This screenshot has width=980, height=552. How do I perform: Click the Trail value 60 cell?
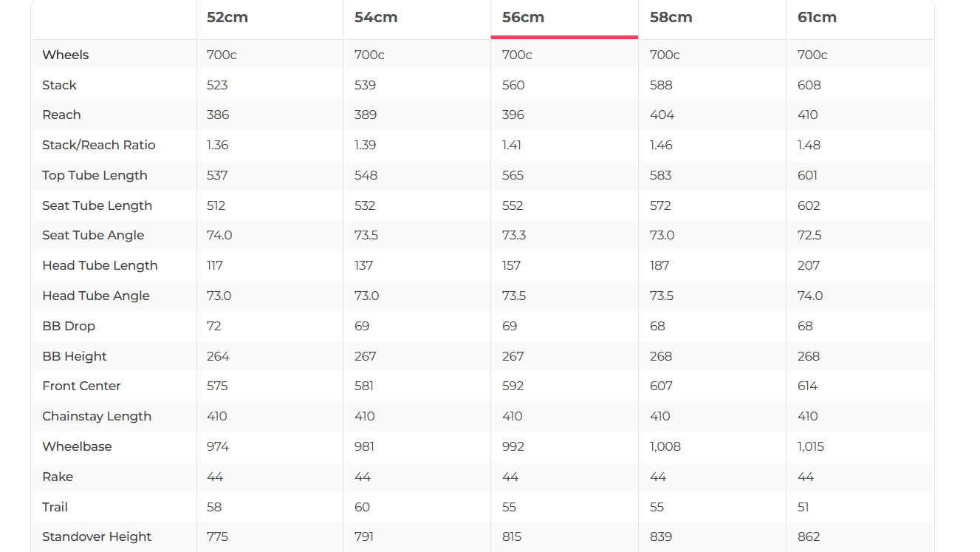[x=362, y=507]
